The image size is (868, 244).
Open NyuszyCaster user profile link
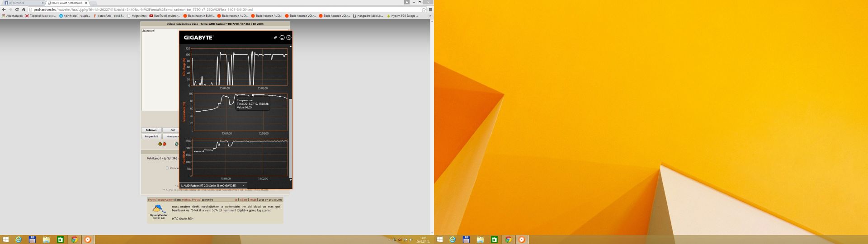point(165,199)
